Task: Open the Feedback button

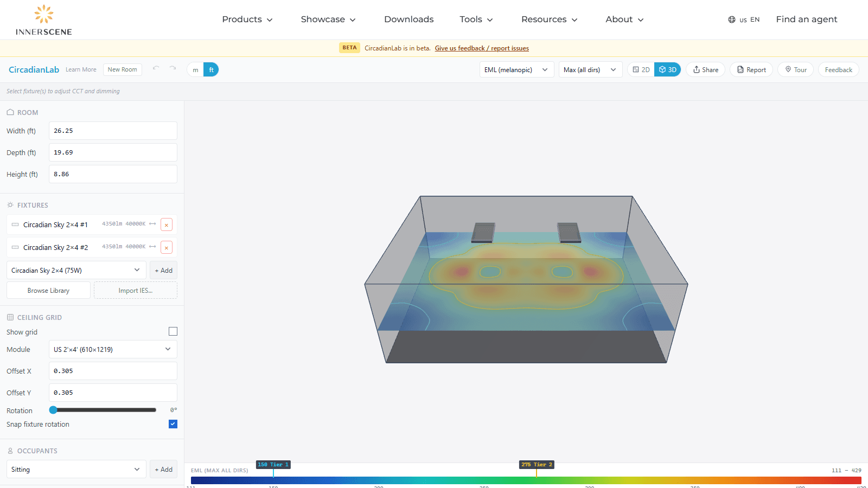Action: 839,69
